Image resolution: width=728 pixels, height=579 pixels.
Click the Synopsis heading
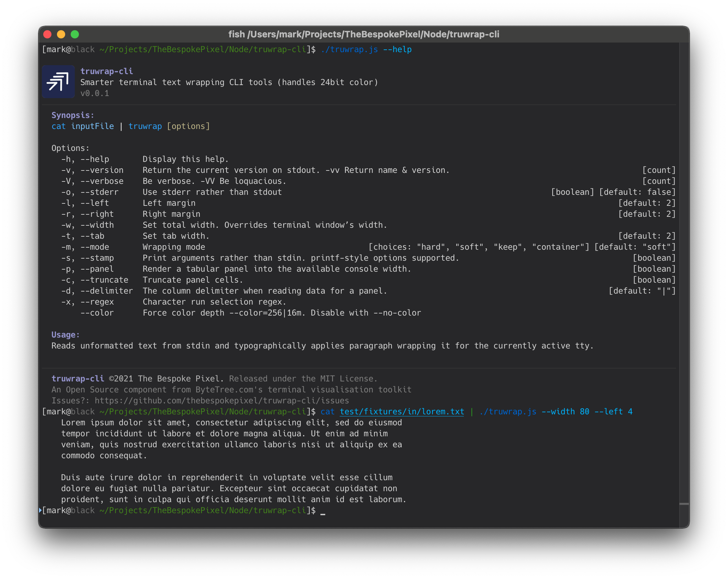[x=73, y=115]
